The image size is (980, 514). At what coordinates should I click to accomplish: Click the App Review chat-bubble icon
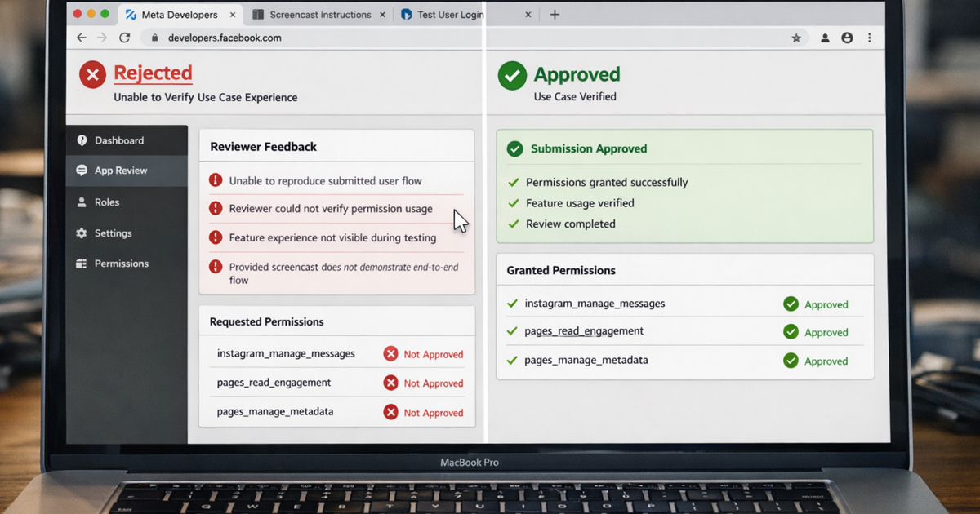[82, 171]
